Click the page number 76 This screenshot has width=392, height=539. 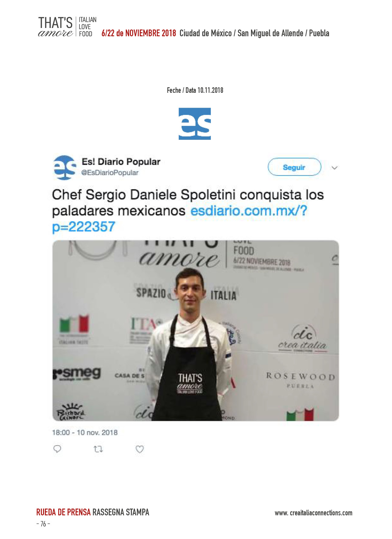43,524
